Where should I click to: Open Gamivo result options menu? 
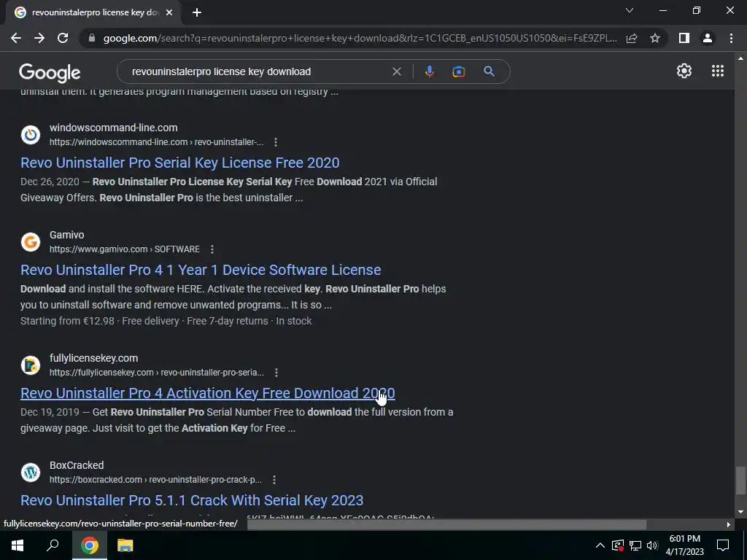[212, 249]
